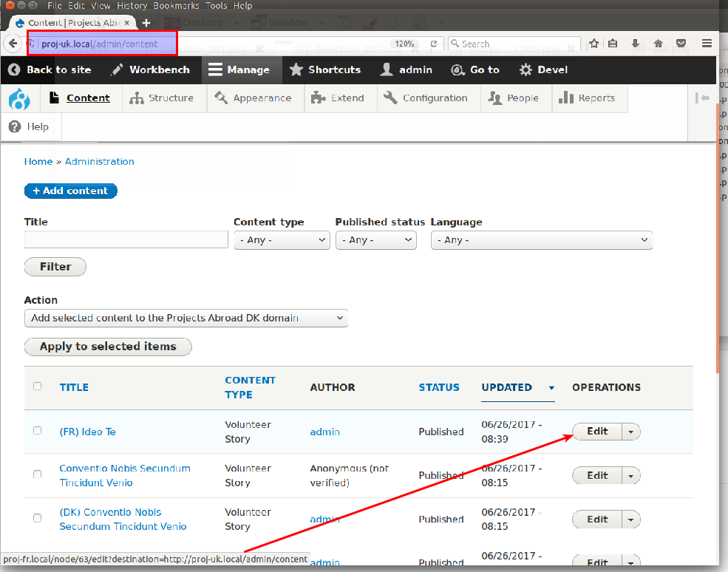728x572 pixels.
Task: Collapse the admin toolbar orientation arrow
Action: coord(702,98)
